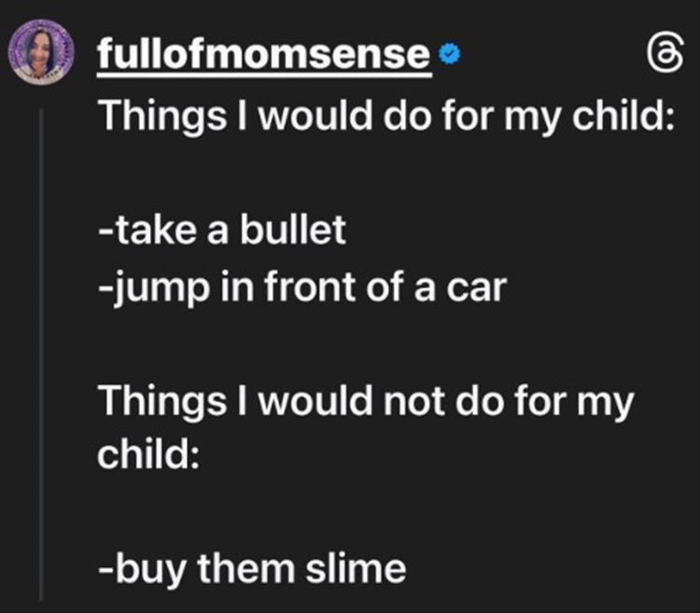Select the "-jump in front of a car" line
Image resolution: width=700 pixels, height=613 pixels.
coord(302,287)
